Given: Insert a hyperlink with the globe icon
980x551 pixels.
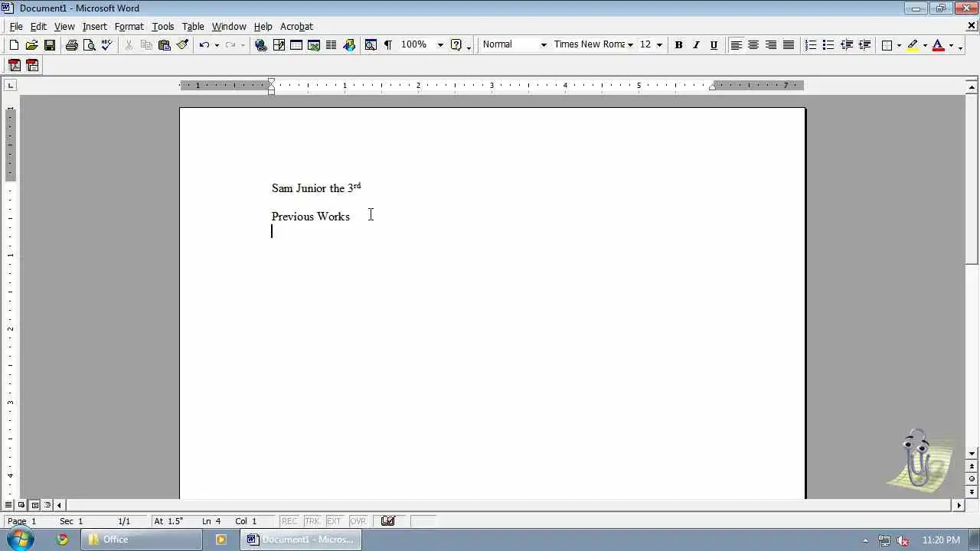Looking at the screenshot, I should tap(261, 45).
